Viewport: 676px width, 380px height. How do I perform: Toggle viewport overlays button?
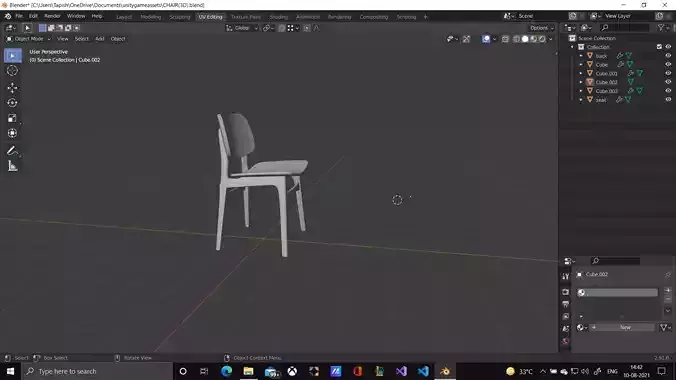[486, 39]
